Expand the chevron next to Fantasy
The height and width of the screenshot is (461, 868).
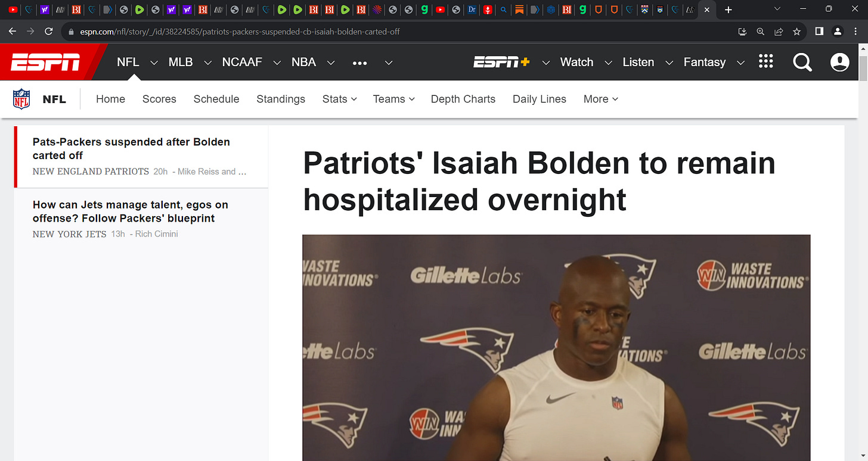[740, 63]
